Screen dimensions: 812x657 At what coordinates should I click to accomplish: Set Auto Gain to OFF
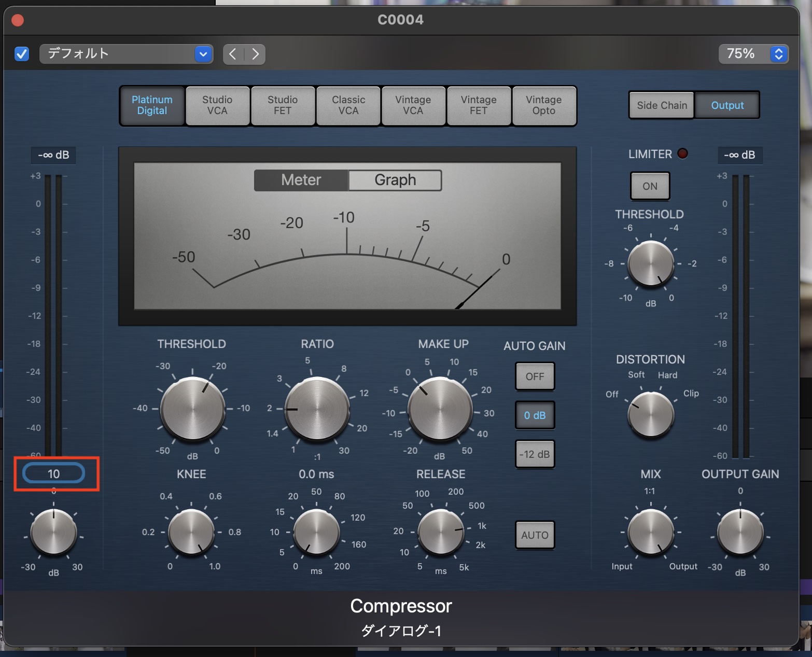(x=535, y=376)
